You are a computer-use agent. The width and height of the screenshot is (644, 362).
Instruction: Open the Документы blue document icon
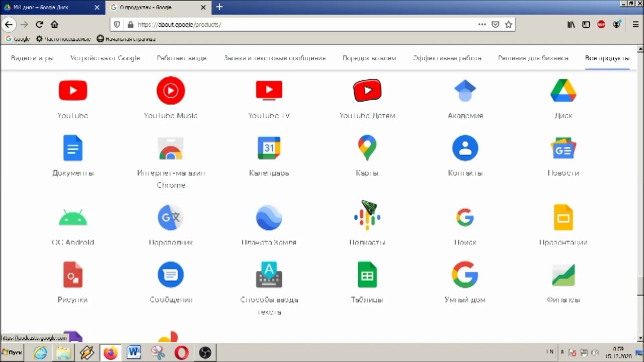[x=73, y=148]
